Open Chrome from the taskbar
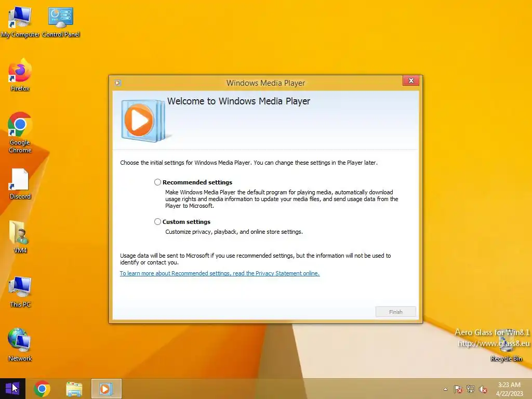The image size is (532, 399). (x=42, y=389)
